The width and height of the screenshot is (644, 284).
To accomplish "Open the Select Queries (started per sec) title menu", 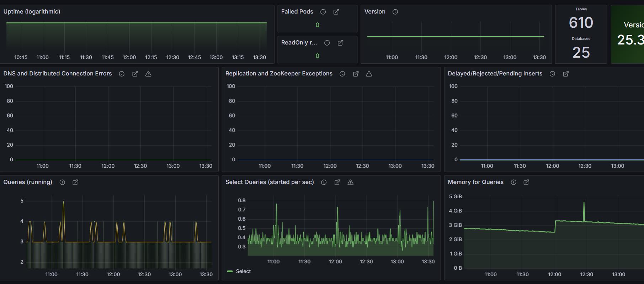I will (x=269, y=182).
